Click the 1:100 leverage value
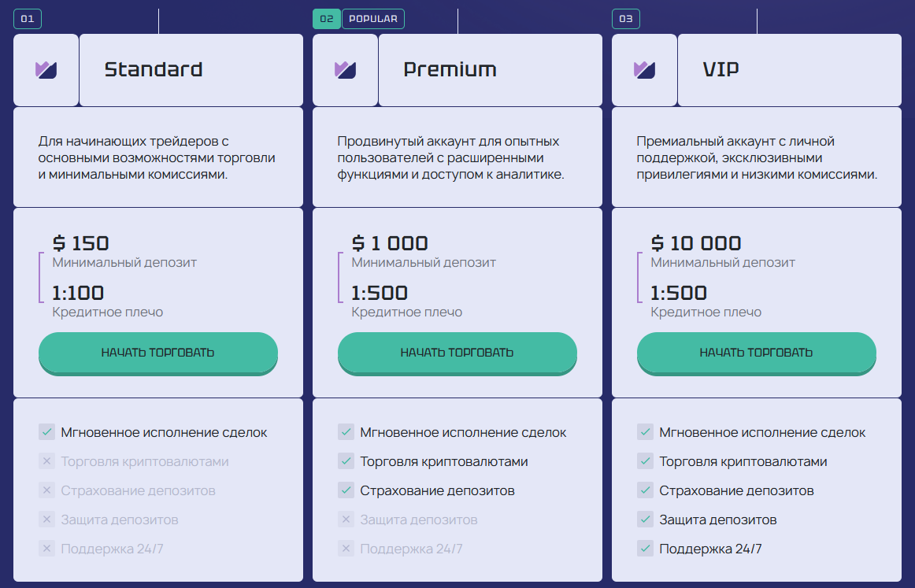The height and width of the screenshot is (588, 915). pos(78,294)
